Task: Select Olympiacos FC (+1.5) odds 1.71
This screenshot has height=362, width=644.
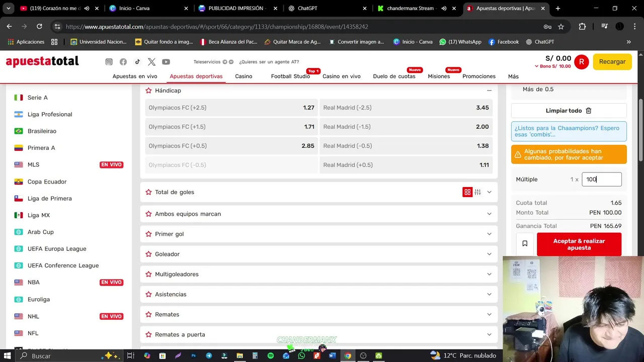Action: click(231, 127)
